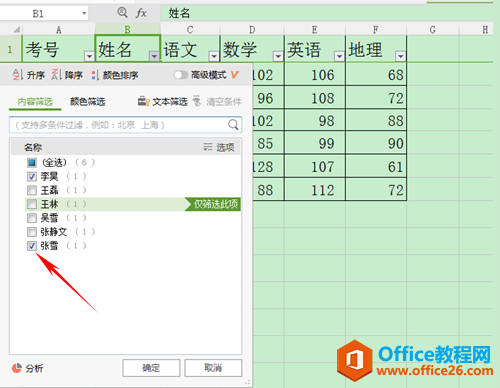This screenshot has height=388, width=500.
Task: Open the 考号 column filter dropdown
Action: 89,56
